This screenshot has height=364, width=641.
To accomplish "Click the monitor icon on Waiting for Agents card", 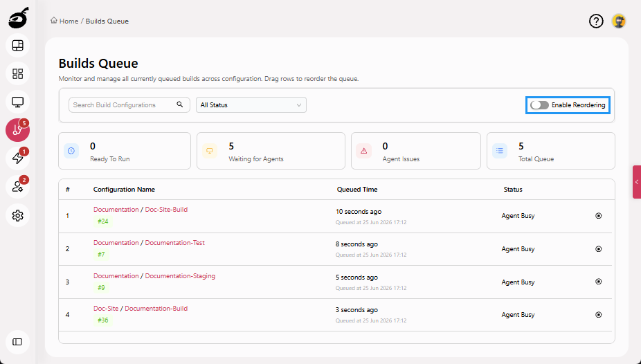I will tap(210, 151).
